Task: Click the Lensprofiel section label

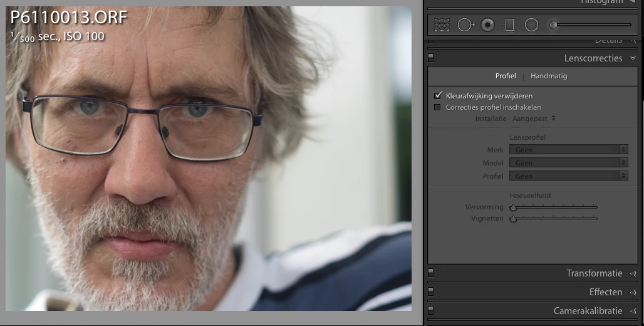Action: 527,137
